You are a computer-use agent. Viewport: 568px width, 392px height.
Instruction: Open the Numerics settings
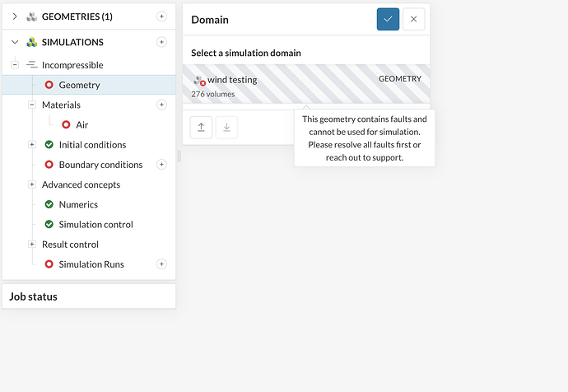pyautogui.click(x=78, y=204)
